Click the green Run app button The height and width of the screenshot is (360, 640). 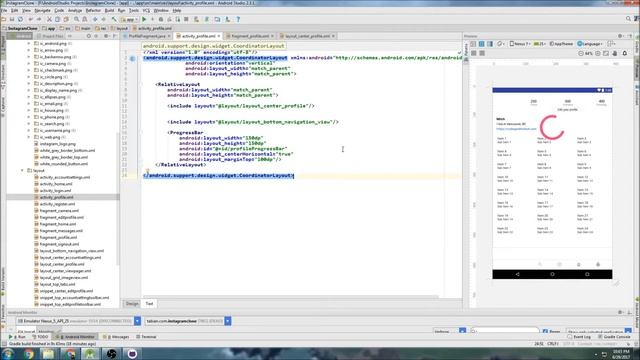(144, 19)
